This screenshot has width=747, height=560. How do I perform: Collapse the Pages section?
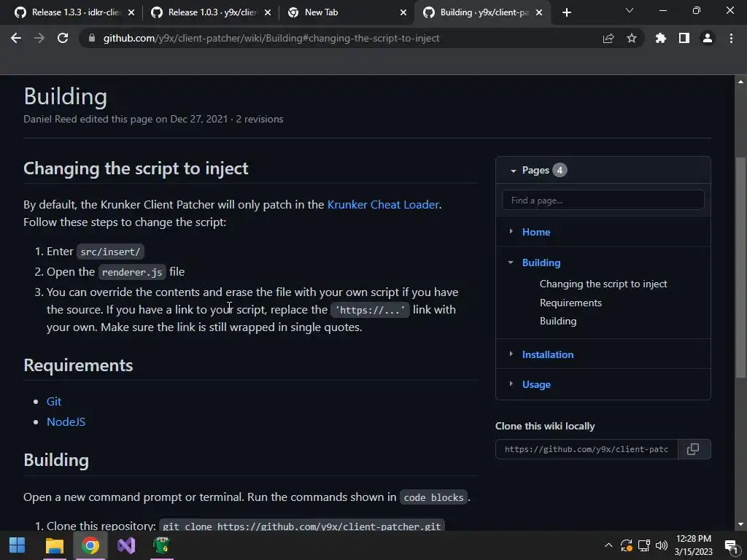coord(513,171)
